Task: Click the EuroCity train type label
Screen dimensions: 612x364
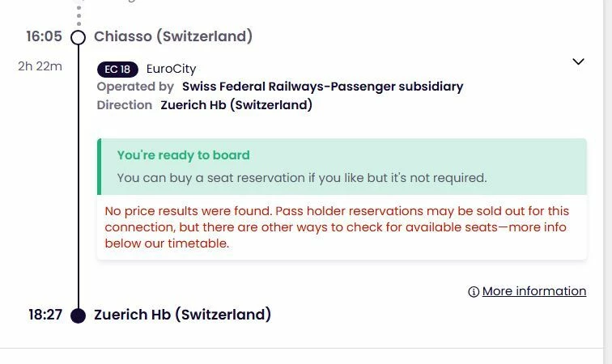Action: point(171,69)
